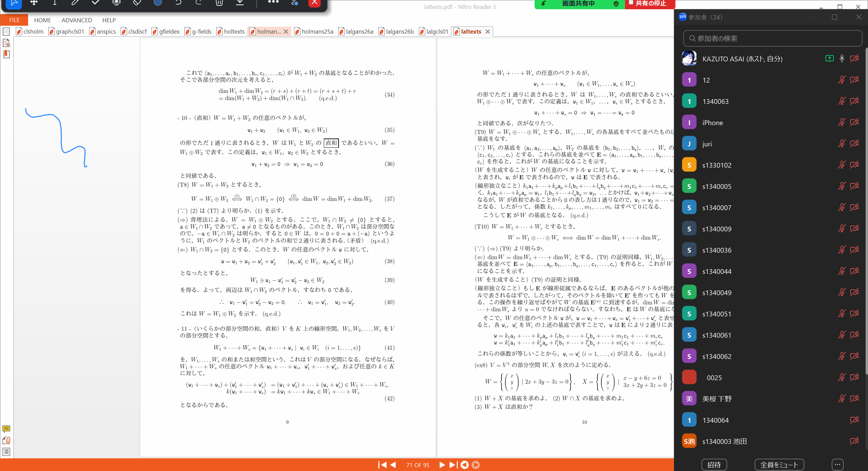Image resolution: width=868 pixels, height=471 pixels.
Task: Switch to the holtexts document tab
Action: point(231,32)
